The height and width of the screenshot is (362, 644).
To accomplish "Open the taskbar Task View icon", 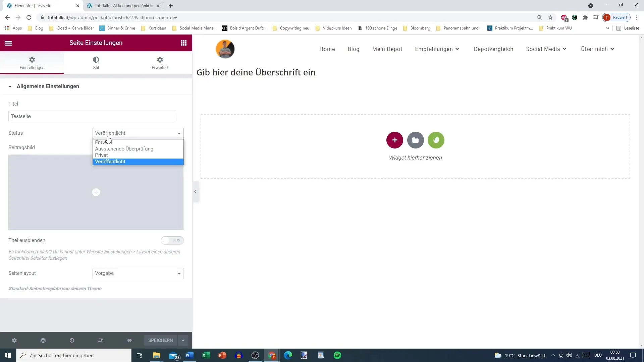I will (x=140, y=355).
